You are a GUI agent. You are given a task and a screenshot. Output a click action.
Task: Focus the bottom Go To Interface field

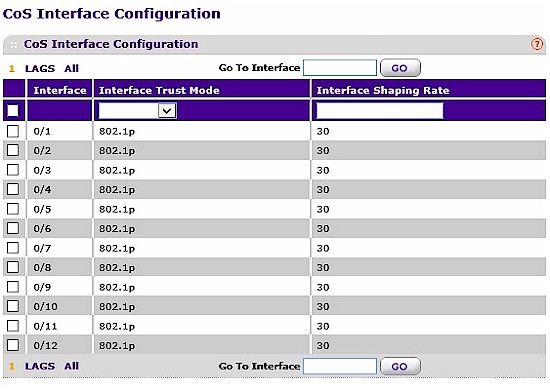[x=340, y=366]
